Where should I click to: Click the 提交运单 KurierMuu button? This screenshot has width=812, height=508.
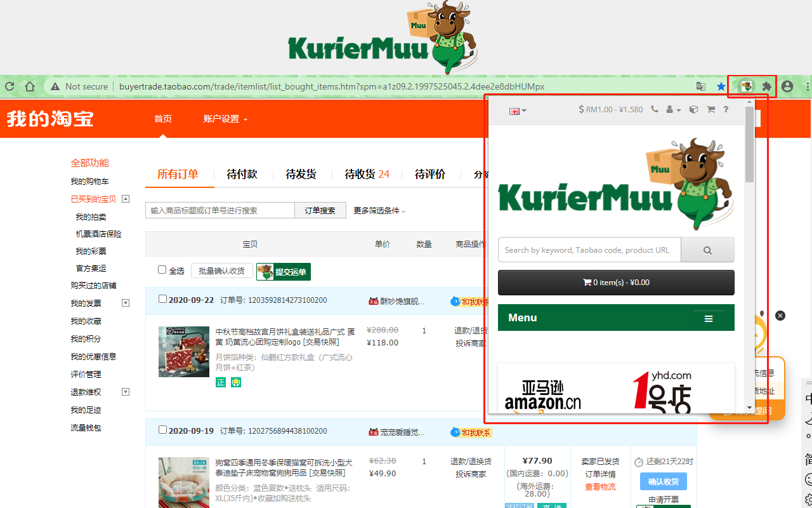click(x=284, y=272)
